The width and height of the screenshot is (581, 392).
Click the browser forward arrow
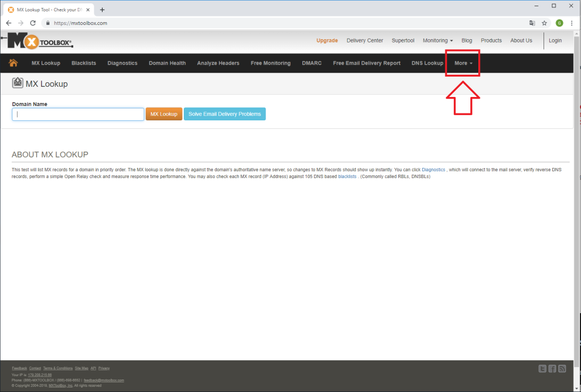pos(21,23)
